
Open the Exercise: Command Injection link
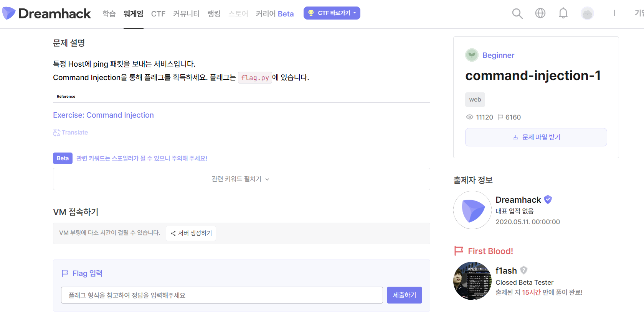[x=103, y=115]
